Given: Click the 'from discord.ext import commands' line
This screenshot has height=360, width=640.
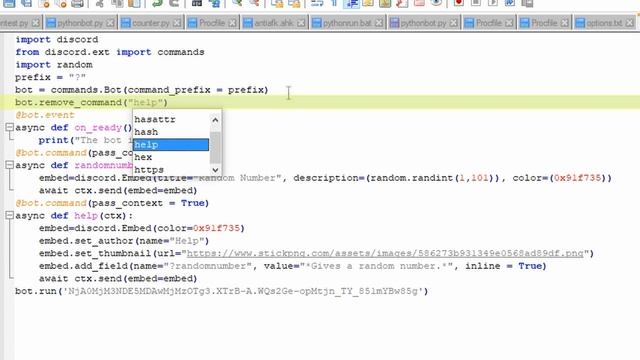Looking at the screenshot, I should (110, 52).
